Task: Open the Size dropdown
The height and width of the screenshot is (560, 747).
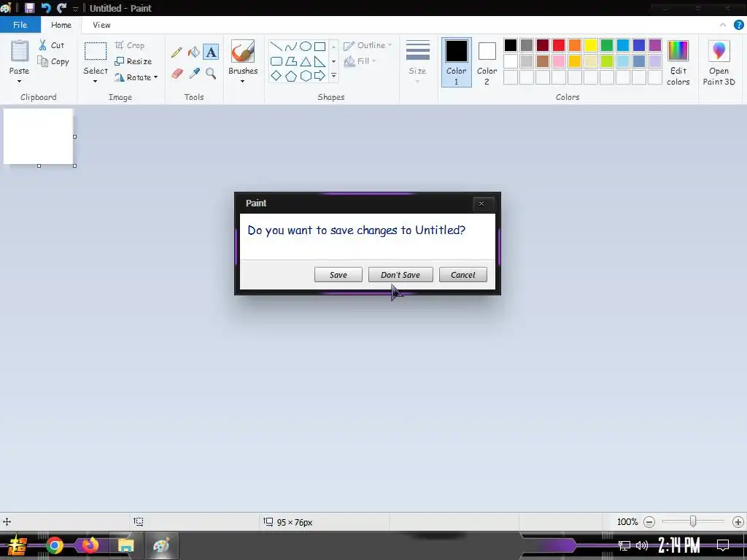Action: (x=417, y=62)
